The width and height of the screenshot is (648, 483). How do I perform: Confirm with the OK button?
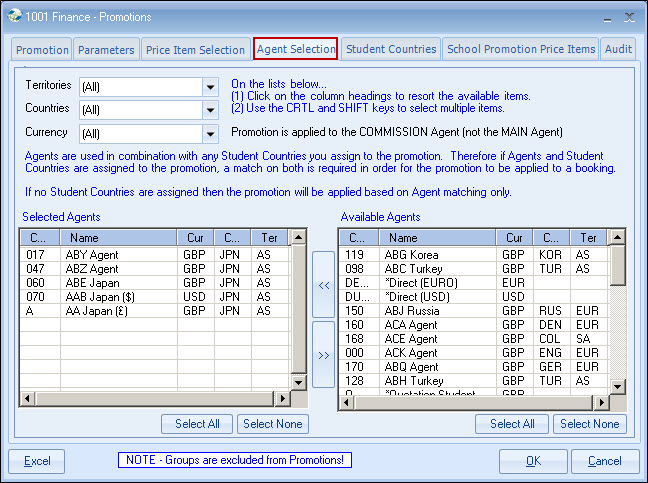[533, 461]
